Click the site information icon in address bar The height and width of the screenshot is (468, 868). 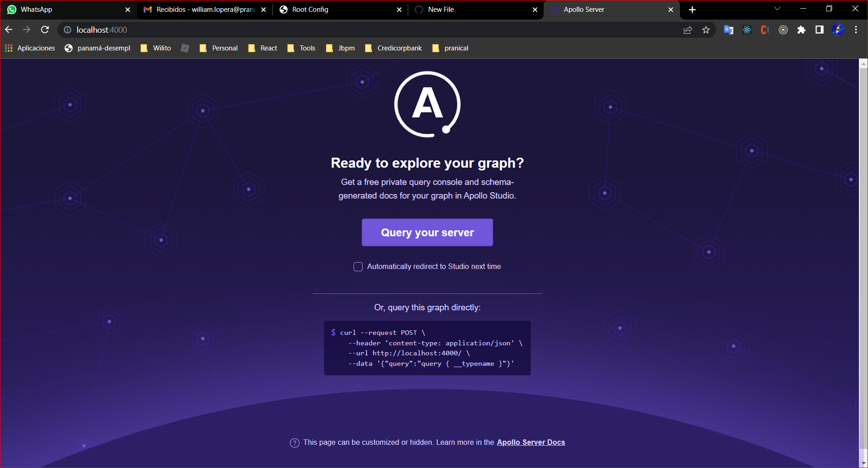click(x=67, y=30)
